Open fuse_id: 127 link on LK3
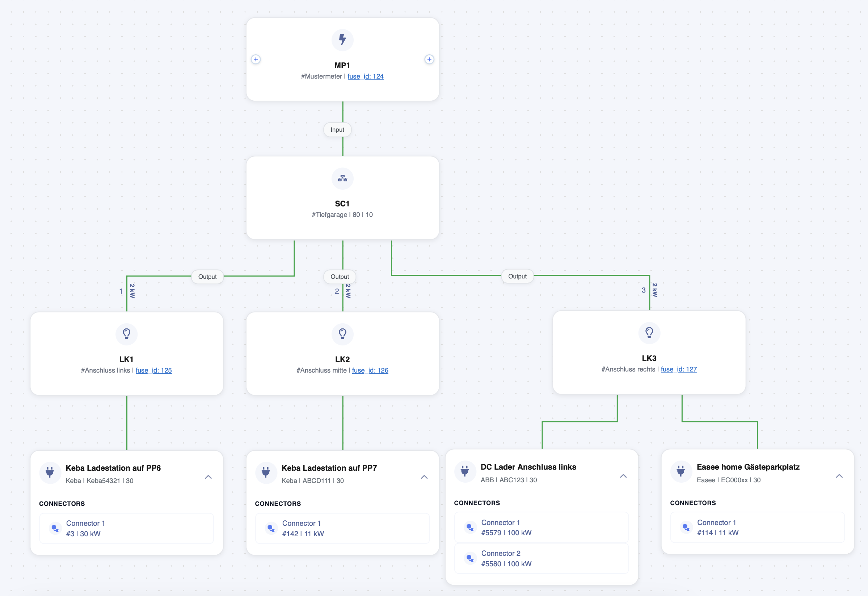 click(x=679, y=369)
